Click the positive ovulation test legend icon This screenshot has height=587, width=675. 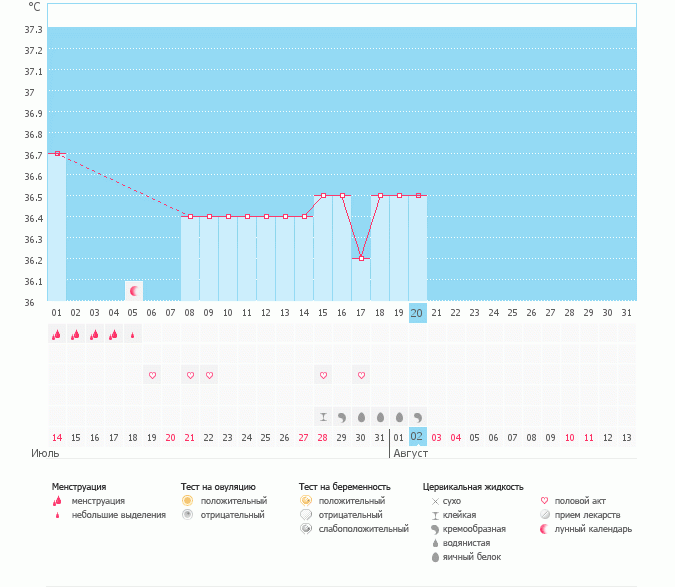(187, 500)
